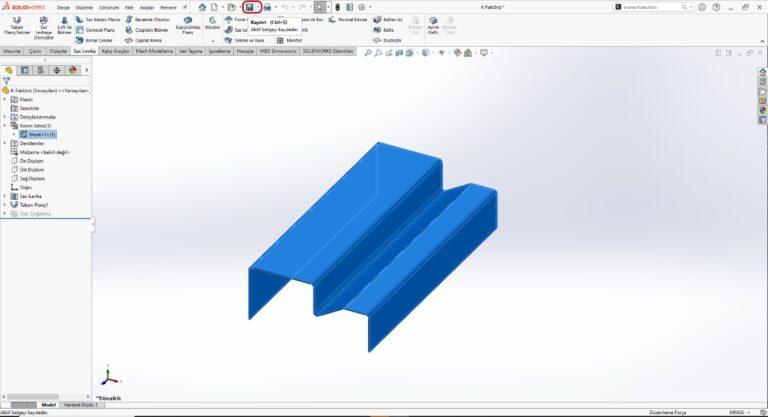The height and width of the screenshot is (417, 768).
Task: Collapse the Kesim listesi(1) node
Action: pyautogui.click(x=4, y=125)
